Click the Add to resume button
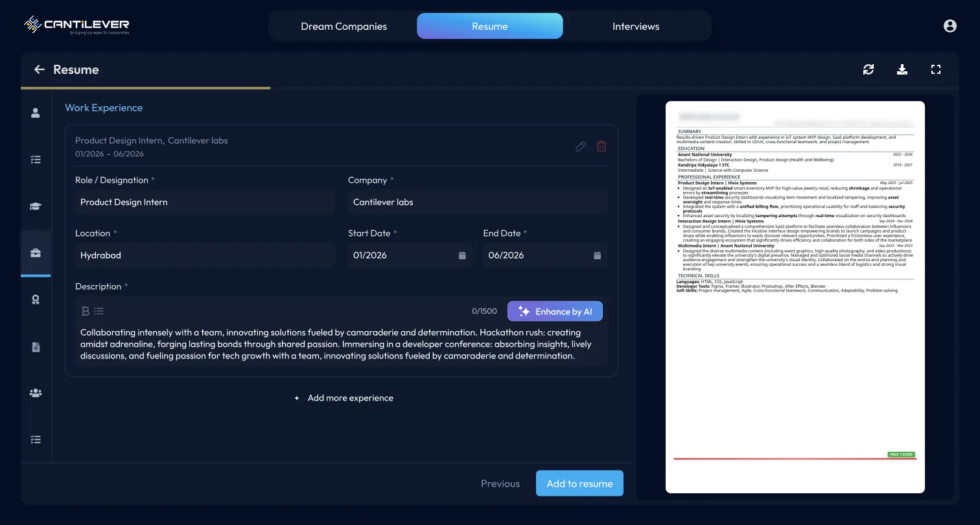This screenshot has height=525, width=980. click(579, 484)
